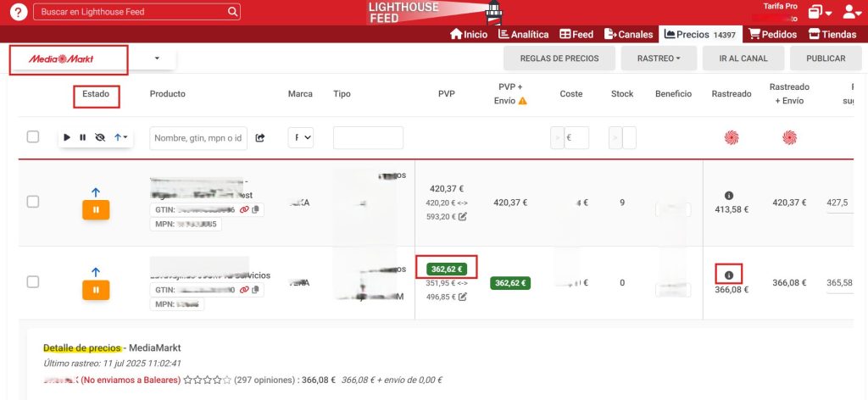Toggle the greater-than button for Coste filter

(557, 138)
